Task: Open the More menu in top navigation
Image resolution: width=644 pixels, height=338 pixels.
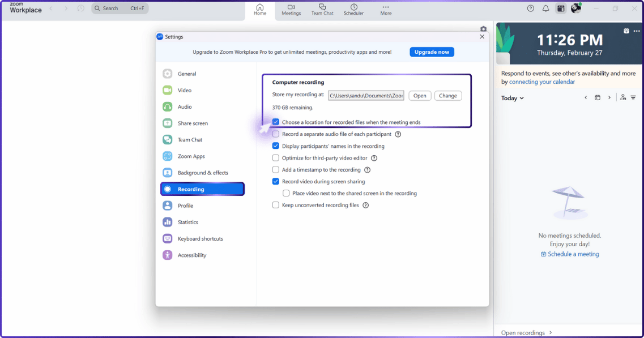Action: coord(386,10)
